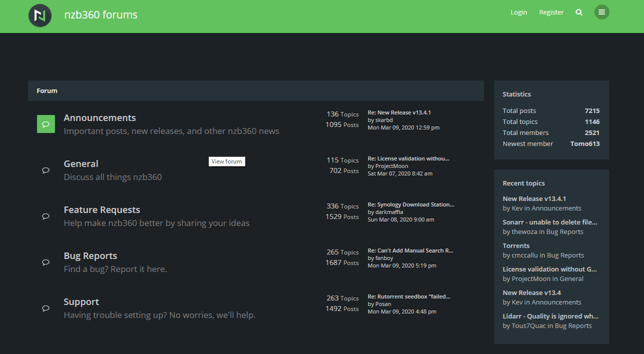Viewport: 644px width, 354px height.
Task: Expand the round menu button in the header
Action: pos(601,12)
